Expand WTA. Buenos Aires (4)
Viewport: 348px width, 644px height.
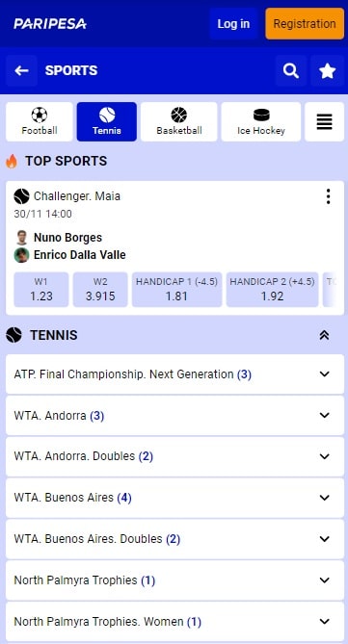[x=174, y=498]
